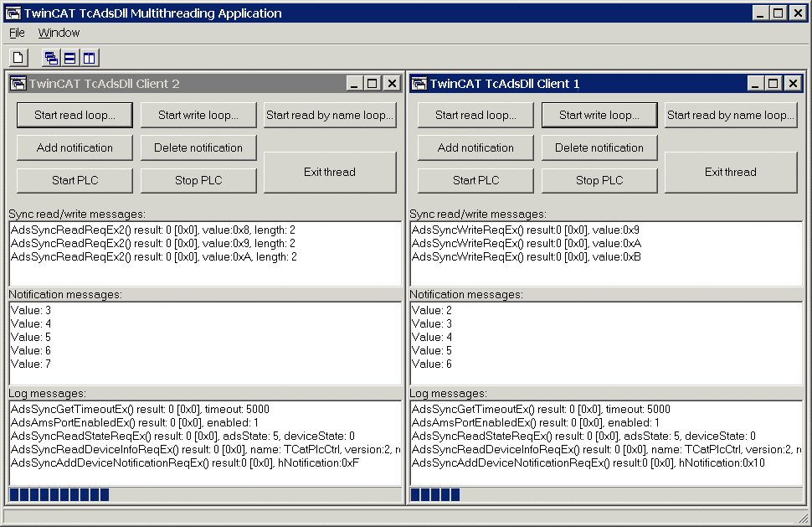Screen dimensions: 812x527
Task: Select write message with value:0xA in Client 1
Action: coord(527,244)
